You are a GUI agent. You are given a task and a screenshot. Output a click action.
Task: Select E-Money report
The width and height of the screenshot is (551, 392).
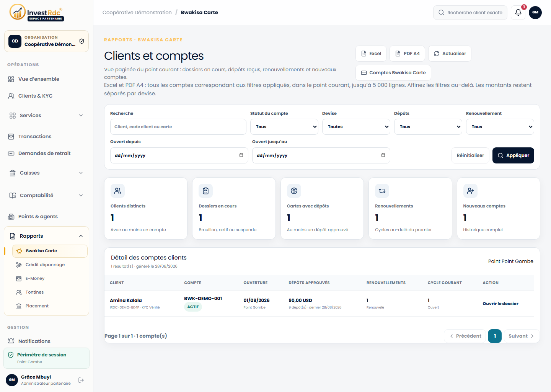pos(50,278)
